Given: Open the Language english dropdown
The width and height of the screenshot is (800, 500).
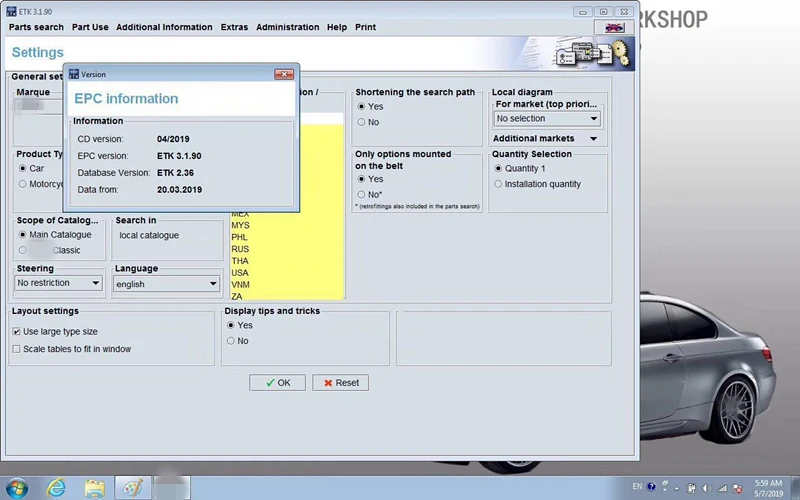Looking at the screenshot, I should pos(166,284).
